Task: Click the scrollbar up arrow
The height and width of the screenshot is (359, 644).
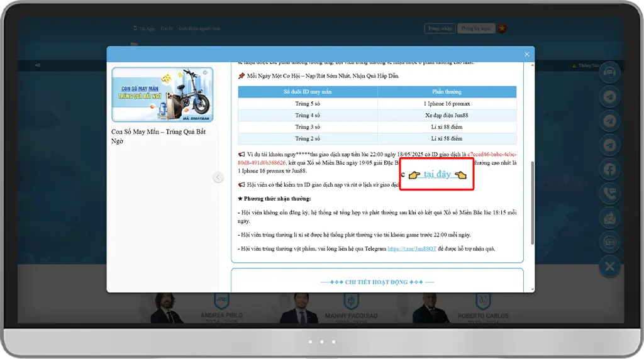Action: [532, 65]
